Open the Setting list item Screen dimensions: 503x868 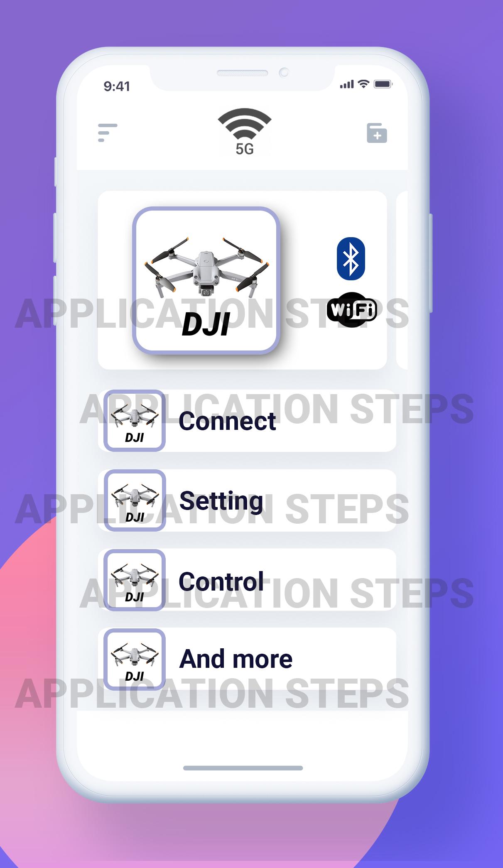click(247, 500)
